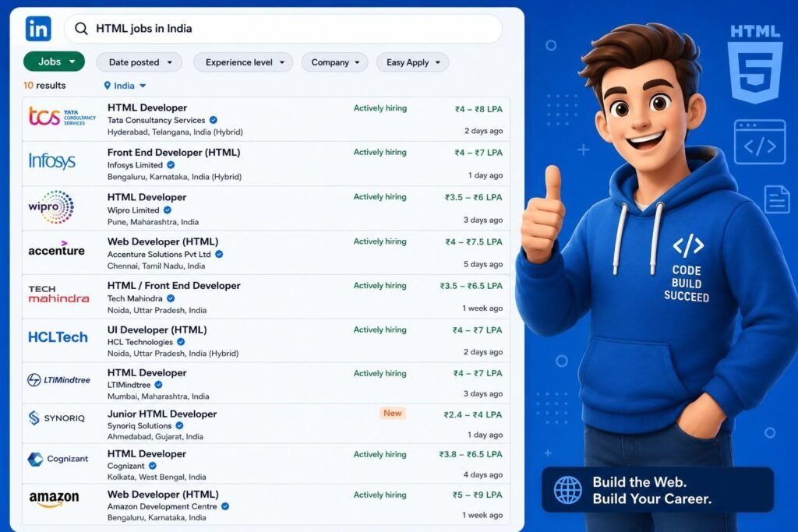The image size is (798, 532).
Task: Open the LinkedIn home logo
Action: (38, 29)
